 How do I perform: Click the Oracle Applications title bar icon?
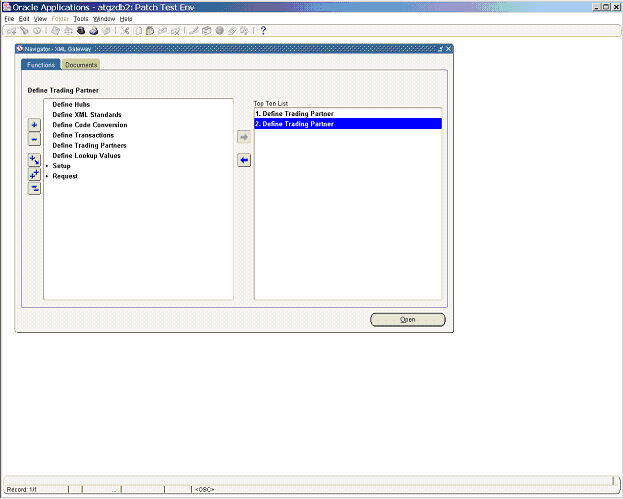tap(7, 7)
